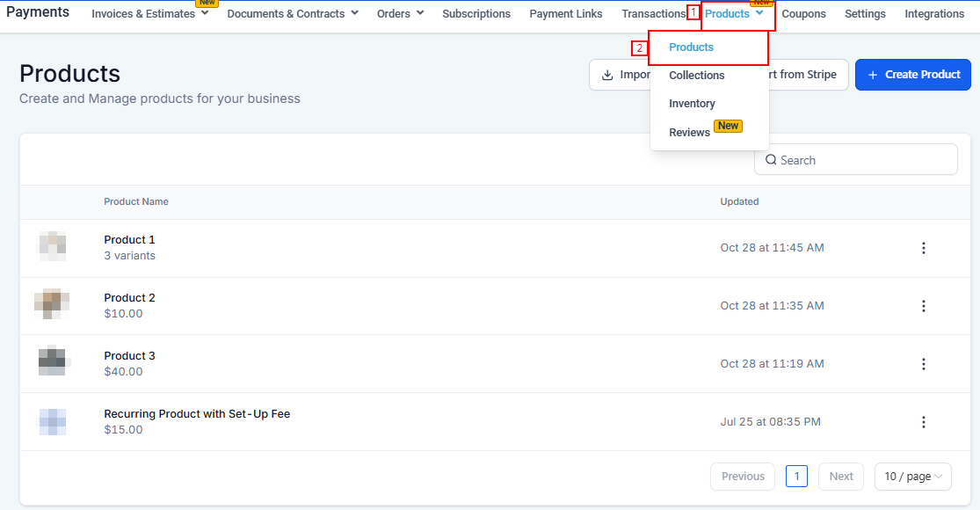Go to the Payment Links tab

click(566, 14)
